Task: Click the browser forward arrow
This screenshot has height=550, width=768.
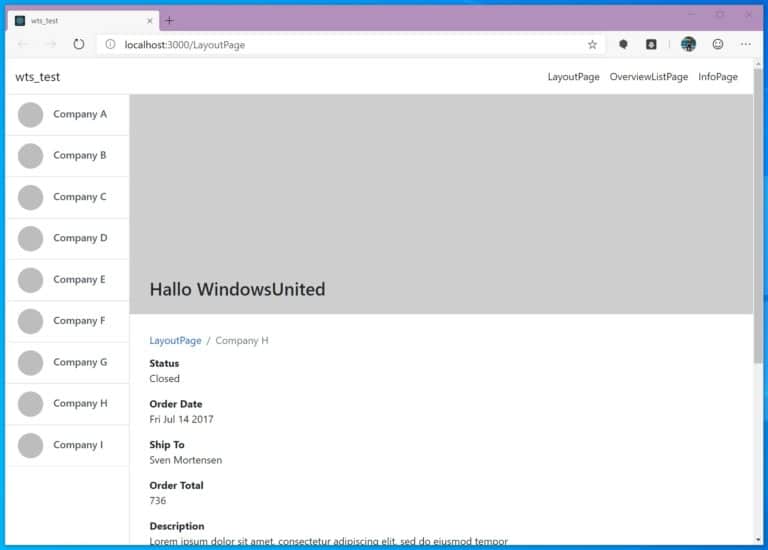Action: (50, 45)
